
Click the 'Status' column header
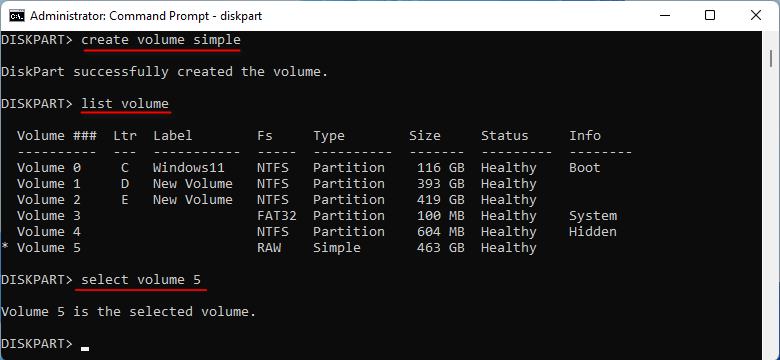point(504,136)
